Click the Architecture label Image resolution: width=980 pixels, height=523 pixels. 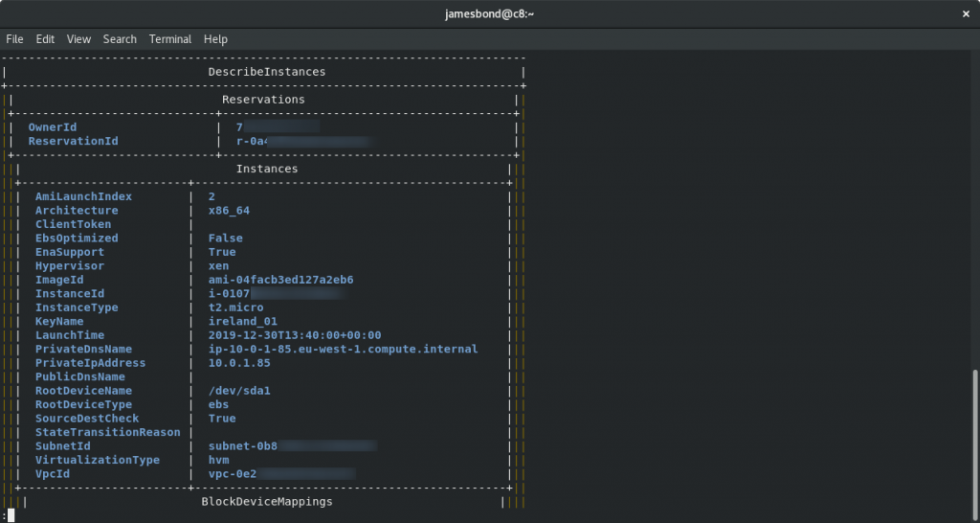(77, 210)
